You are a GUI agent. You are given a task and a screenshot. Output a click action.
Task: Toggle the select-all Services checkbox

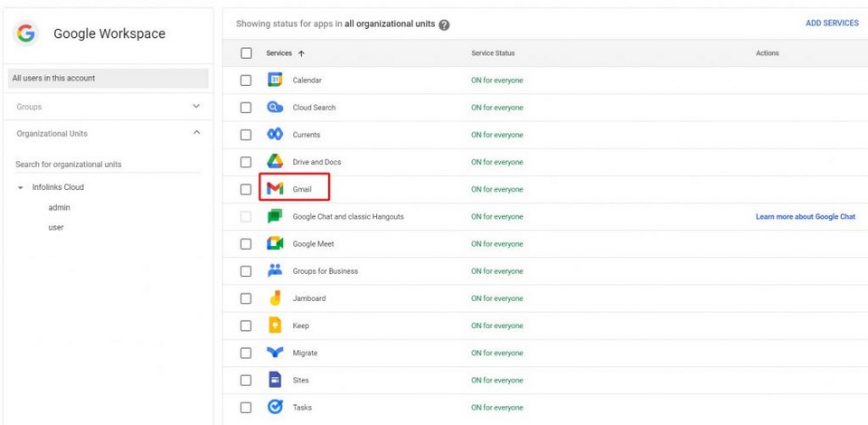246,53
